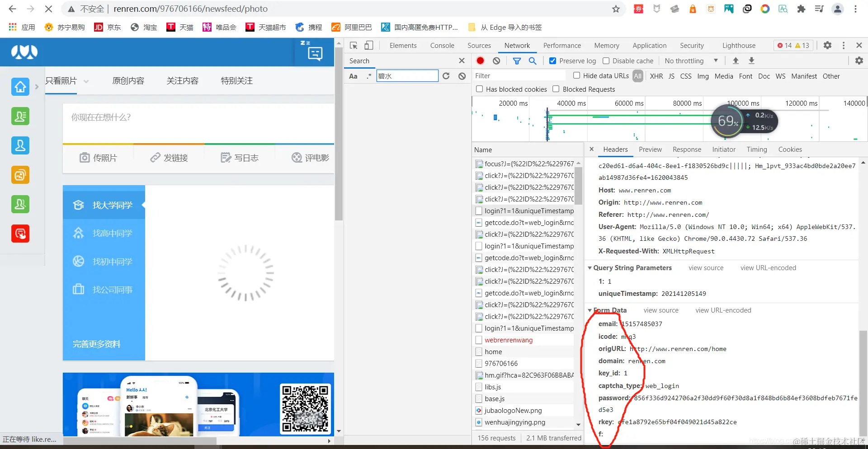Stop recording the network log

click(480, 61)
